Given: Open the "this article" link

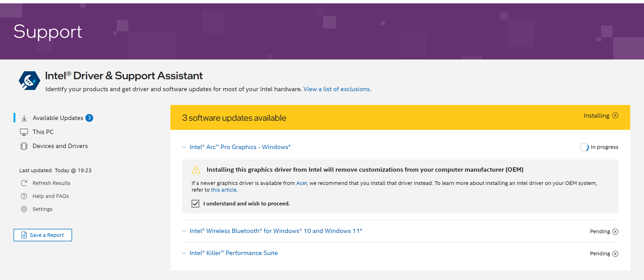Looking at the screenshot, I should coord(224,190).
